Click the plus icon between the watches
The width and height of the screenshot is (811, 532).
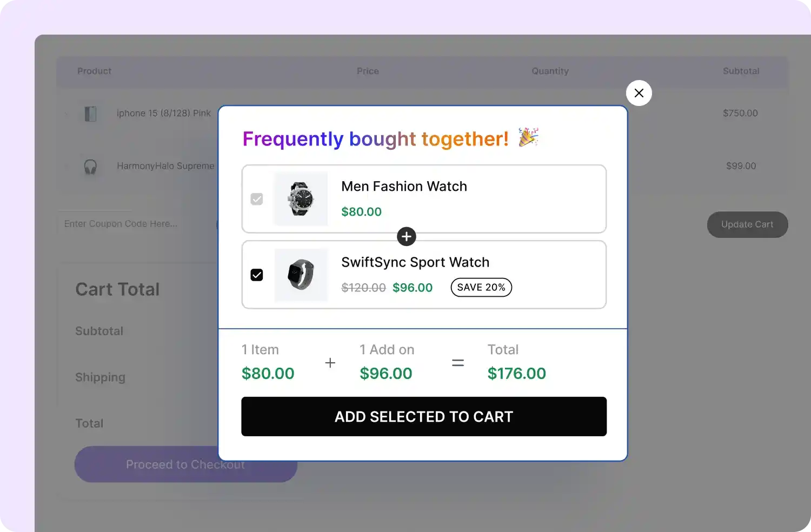(x=407, y=236)
